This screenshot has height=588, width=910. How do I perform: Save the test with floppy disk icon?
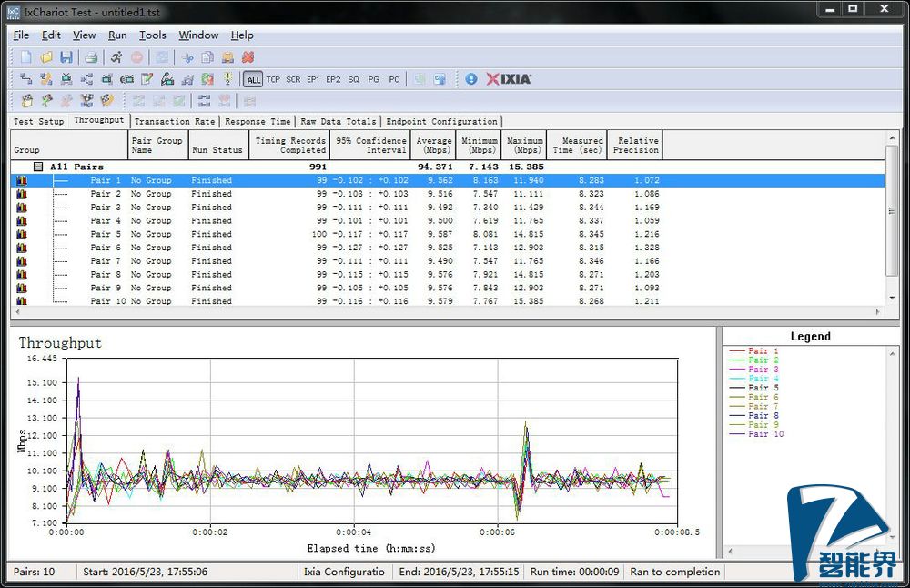66,57
